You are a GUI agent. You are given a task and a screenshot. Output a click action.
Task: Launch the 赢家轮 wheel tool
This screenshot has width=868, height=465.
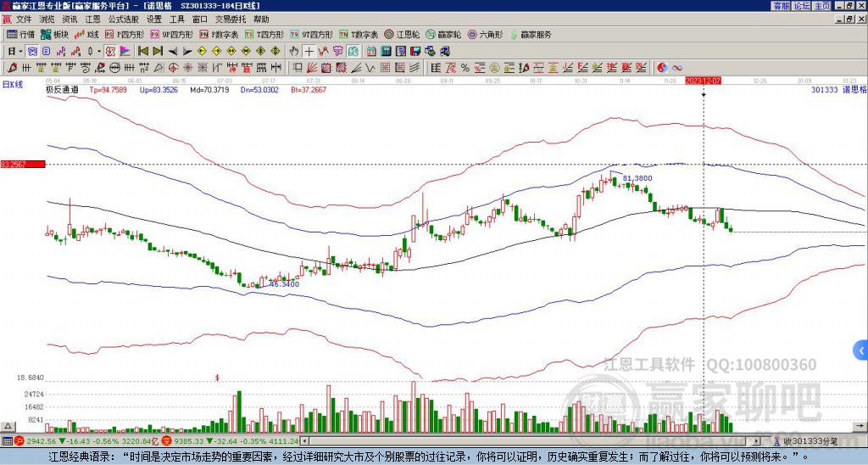pyautogui.click(x=443, y=34)
